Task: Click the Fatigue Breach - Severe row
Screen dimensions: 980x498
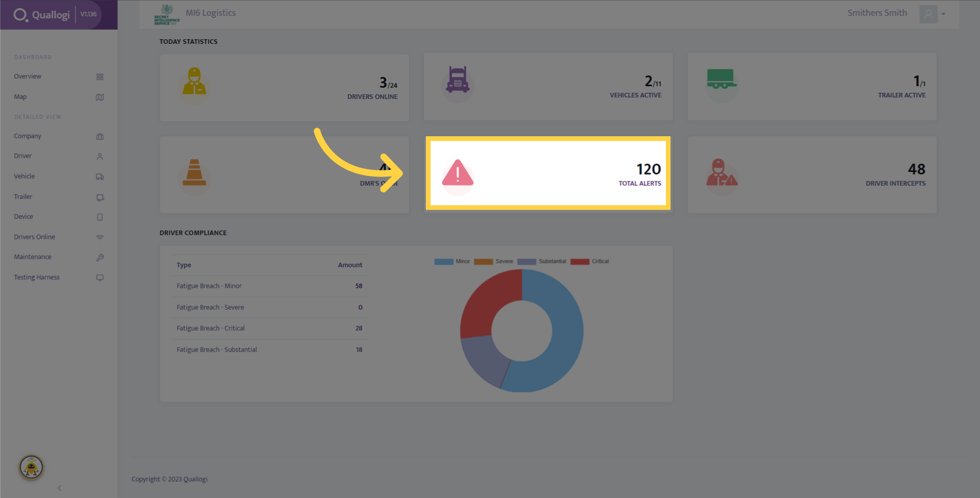Action: [x=269, y=308]
